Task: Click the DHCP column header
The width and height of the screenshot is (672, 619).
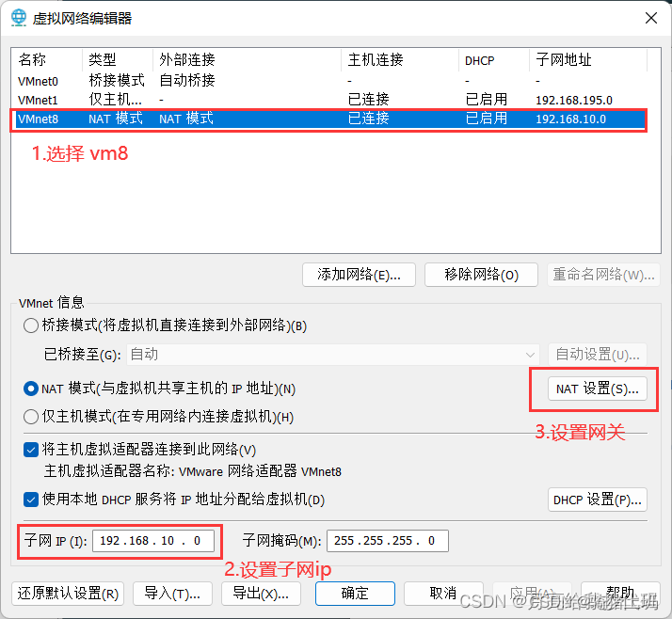Action: pyautogui.click(x=494, y=59)
